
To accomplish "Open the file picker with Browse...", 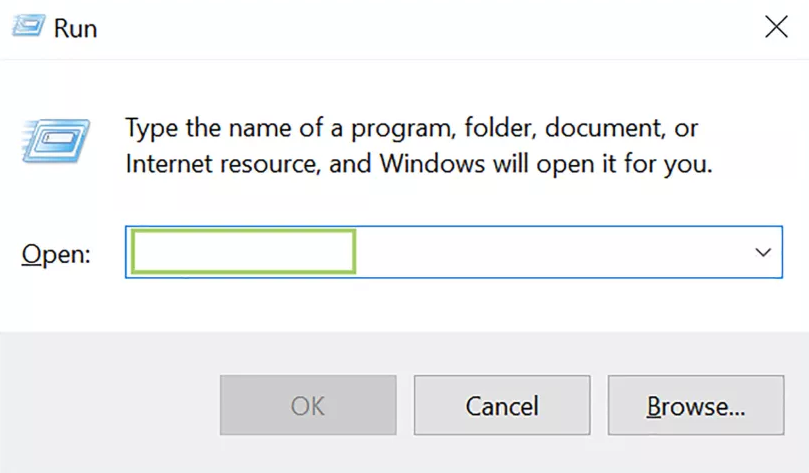I will click(695, 405).
